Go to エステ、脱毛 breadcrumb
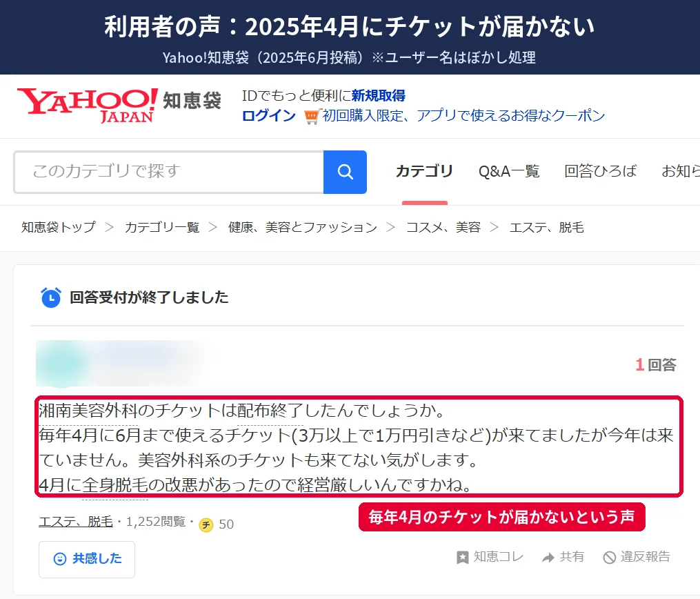The width and height of the screenshot is (700, 599). 546,227
